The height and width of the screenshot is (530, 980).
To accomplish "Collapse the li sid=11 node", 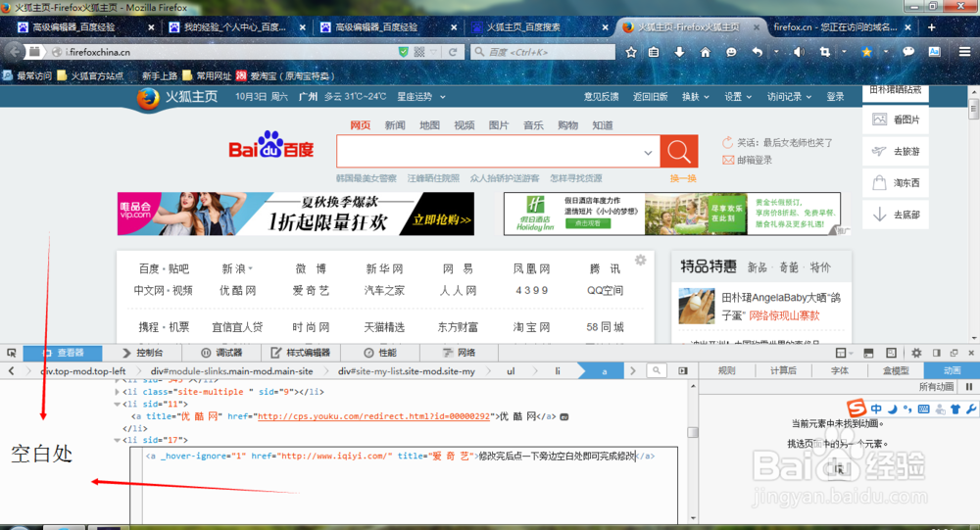I will pyautogui.click(x=117, y=405).
